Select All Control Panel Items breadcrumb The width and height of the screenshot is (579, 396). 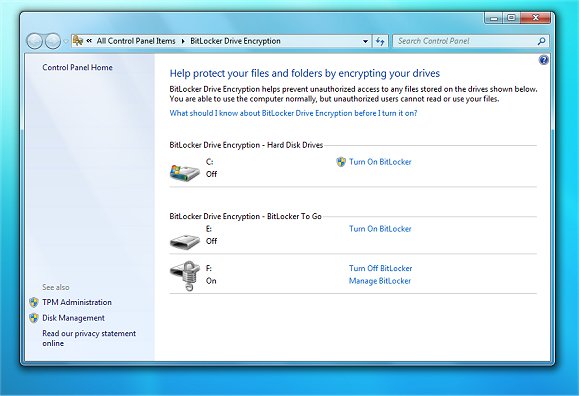coord(136,41)
